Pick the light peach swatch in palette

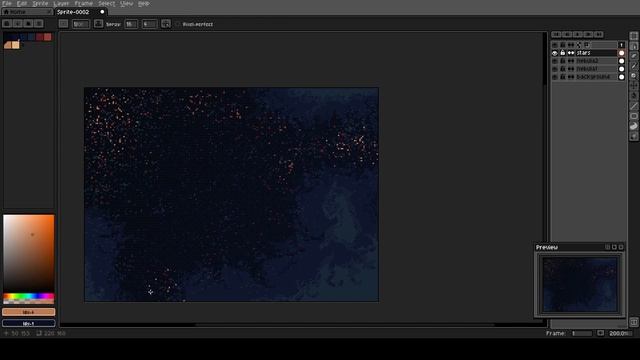coord(16,45)
